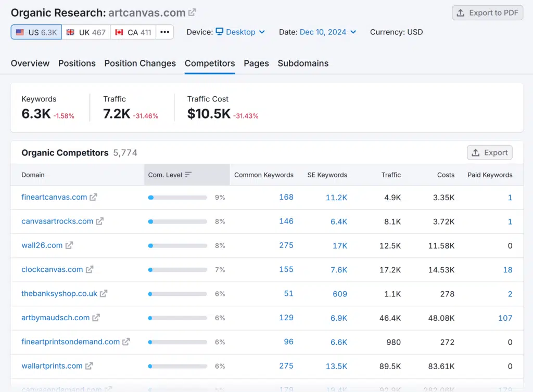Viewport: 533px width, 392px height.
Task: Open wall26.com external link icon
Action: pyautogui.click(x=69, y=245)
